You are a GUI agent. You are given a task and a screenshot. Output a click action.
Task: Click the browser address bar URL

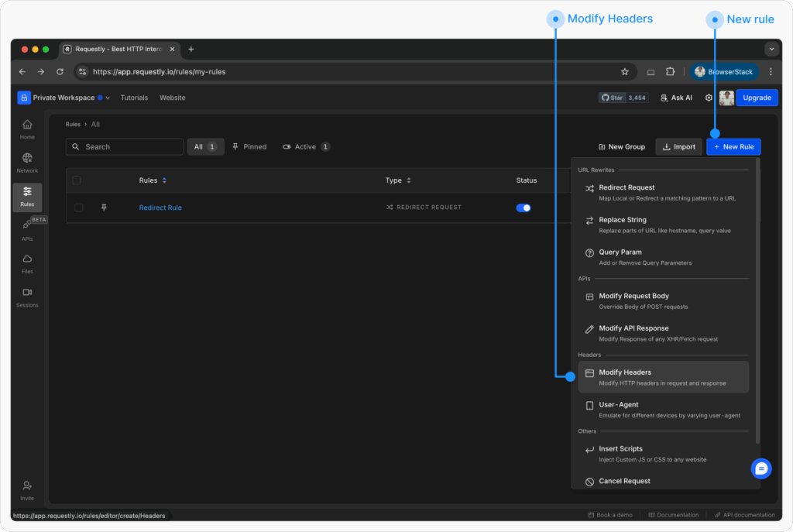160,72
